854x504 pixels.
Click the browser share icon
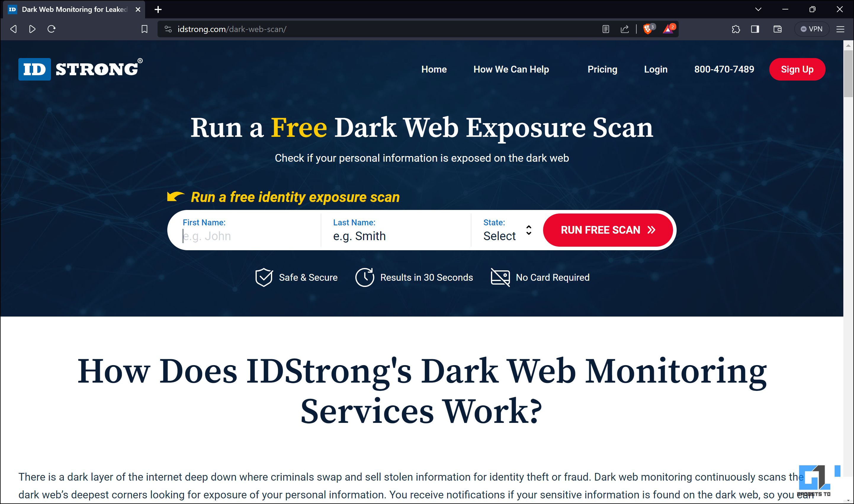(x=625, y=29)
